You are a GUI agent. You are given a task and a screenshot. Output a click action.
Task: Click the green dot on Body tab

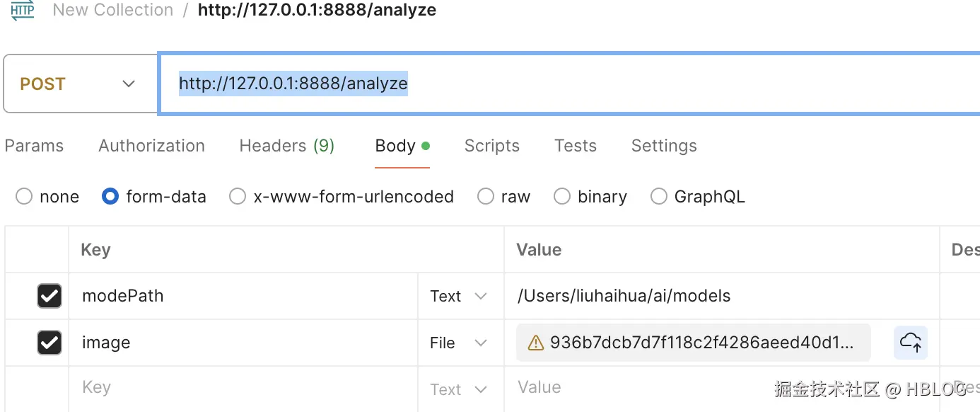(x=426, y=146)
